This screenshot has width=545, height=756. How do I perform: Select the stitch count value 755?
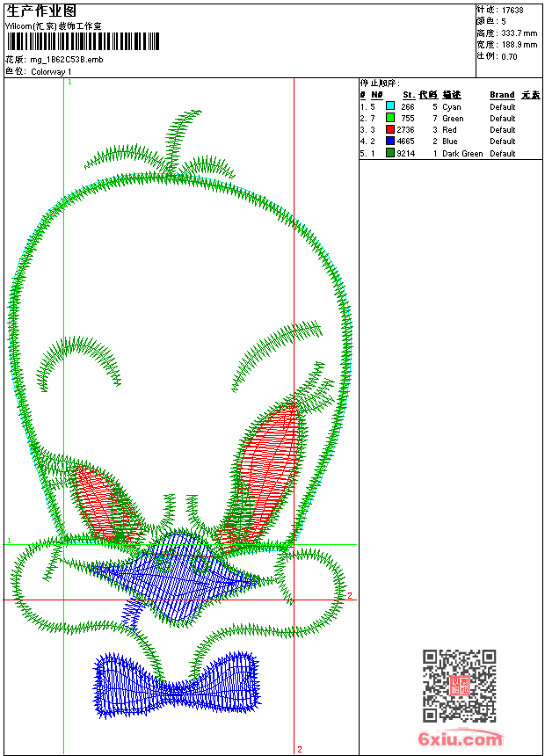[x=408, y=119]
